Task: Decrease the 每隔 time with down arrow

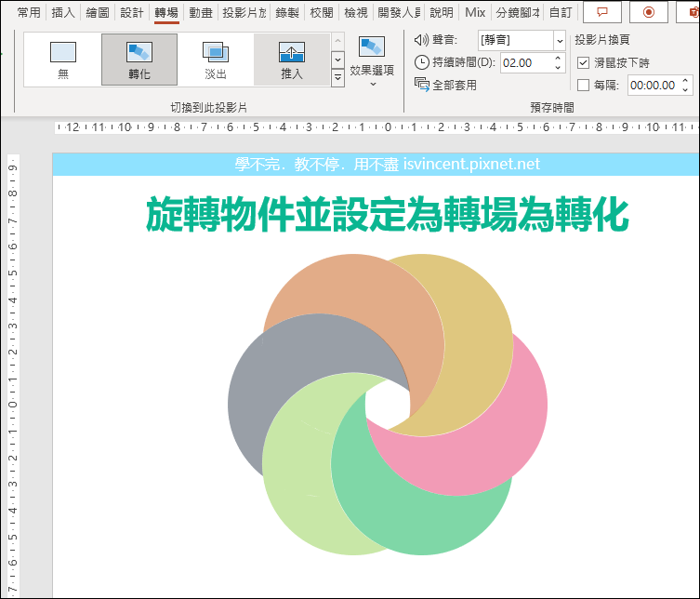Action: point(685,90)
